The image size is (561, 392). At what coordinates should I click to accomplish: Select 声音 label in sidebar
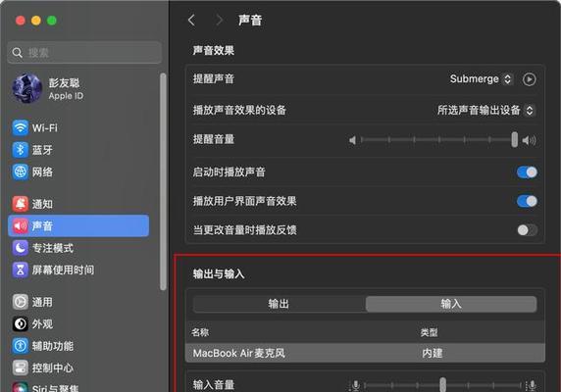(x=42, y=225)
